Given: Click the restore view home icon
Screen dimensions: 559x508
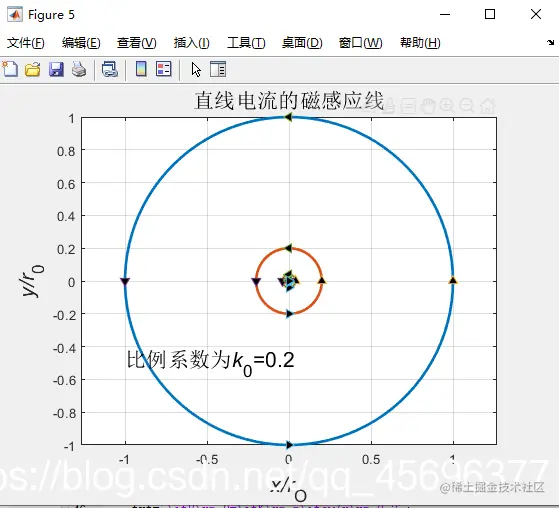Looking at the screenshot, I should (x=487, y=106).
